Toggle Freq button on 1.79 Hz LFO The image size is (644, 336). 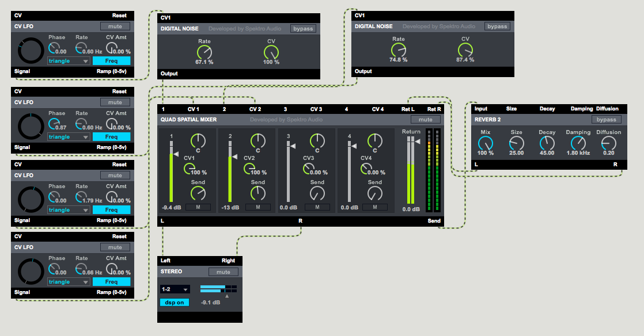[111, 209]
